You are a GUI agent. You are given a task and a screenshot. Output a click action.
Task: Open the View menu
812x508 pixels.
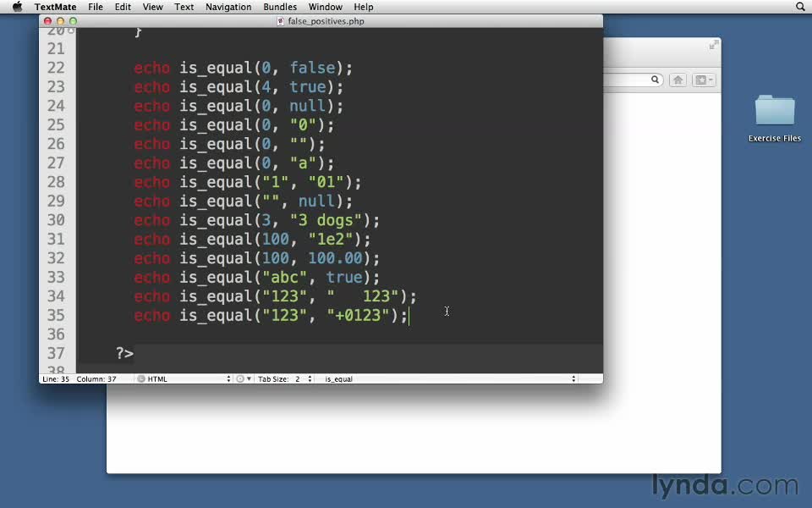pyautogui.click(x=153, y=7)
